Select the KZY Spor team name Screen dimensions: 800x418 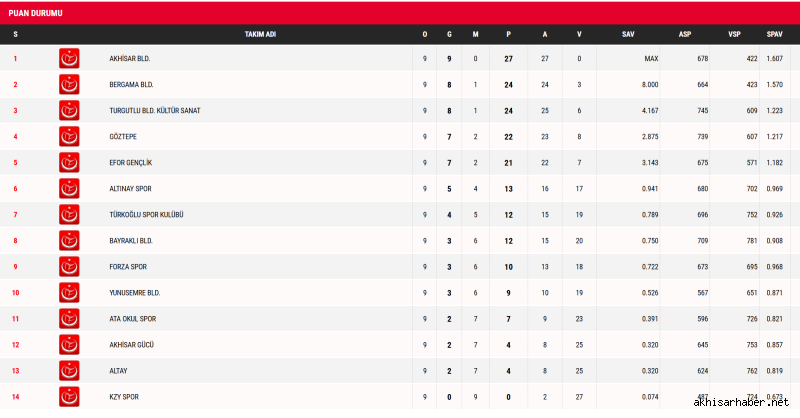coord(124,396)
